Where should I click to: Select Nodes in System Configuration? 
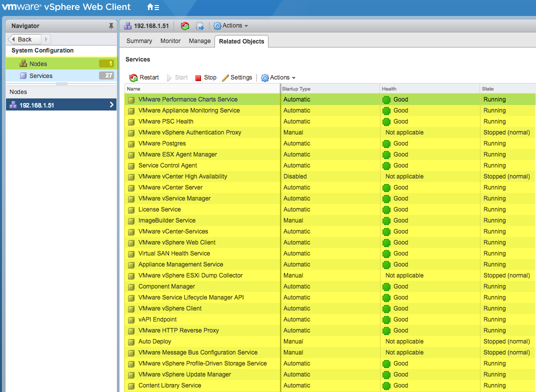point(38,64)
